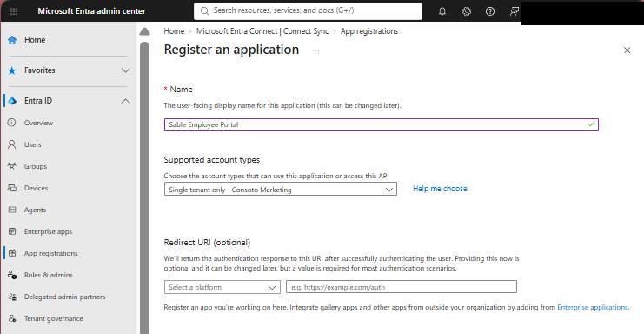This screenshot has height=334, width=644.
Task: Click Microsoft Entra Connect | Connect Sync breadcrumb
Action: tap(262, 31)
